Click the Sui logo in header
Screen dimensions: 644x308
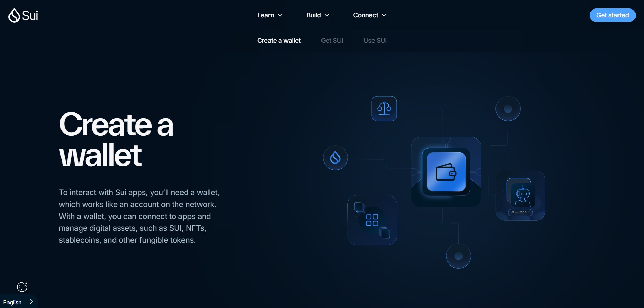tap(23, 15)
